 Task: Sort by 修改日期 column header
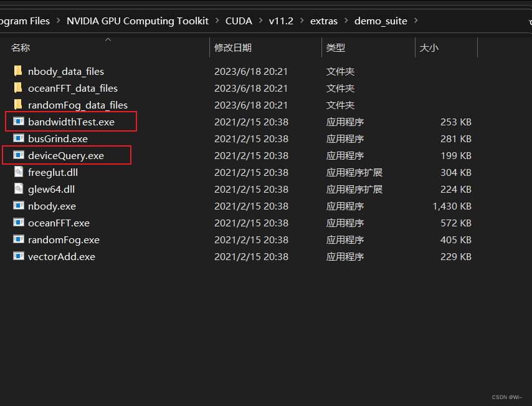click(233, 47)
